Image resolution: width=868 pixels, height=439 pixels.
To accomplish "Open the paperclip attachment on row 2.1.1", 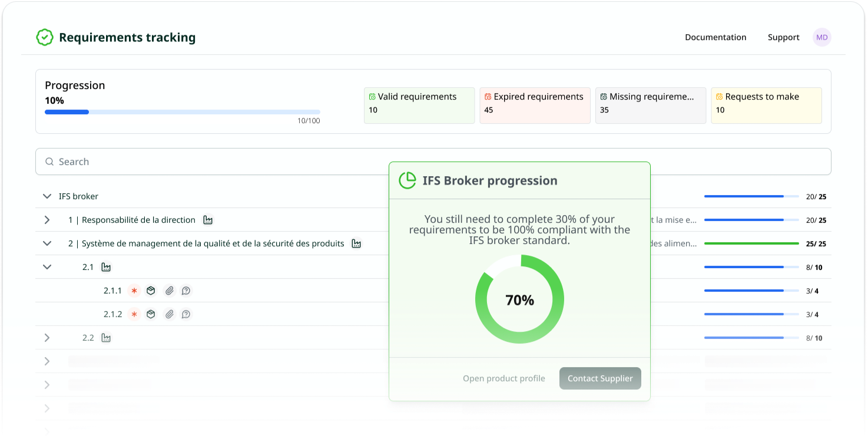I will 170,291.
